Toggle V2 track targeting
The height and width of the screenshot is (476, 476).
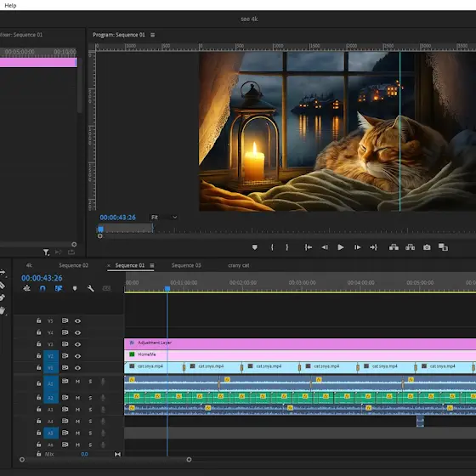(51, 356)
